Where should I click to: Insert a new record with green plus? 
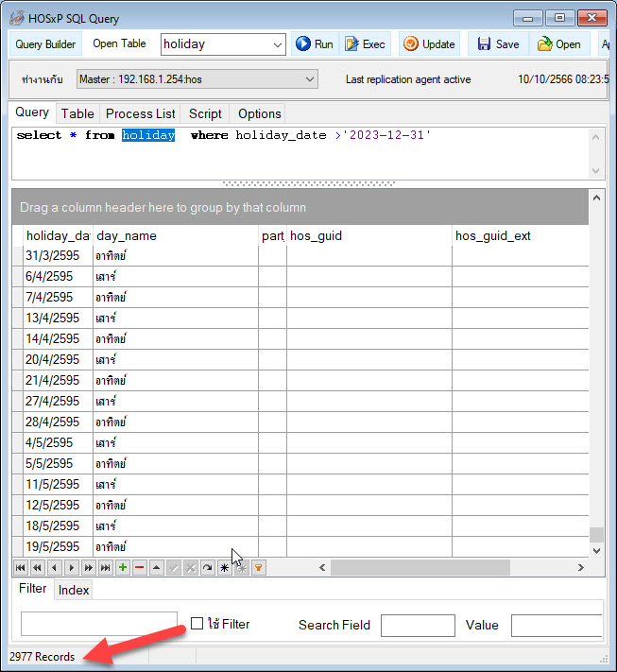click(123, 568)
